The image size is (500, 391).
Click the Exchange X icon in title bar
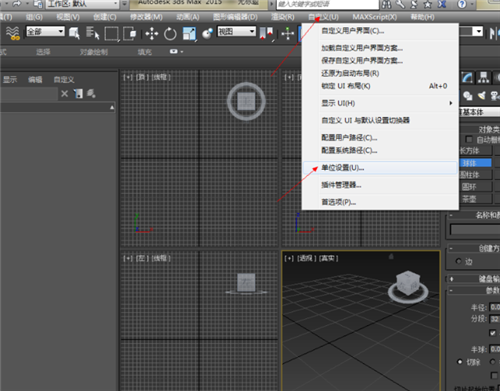442,4
